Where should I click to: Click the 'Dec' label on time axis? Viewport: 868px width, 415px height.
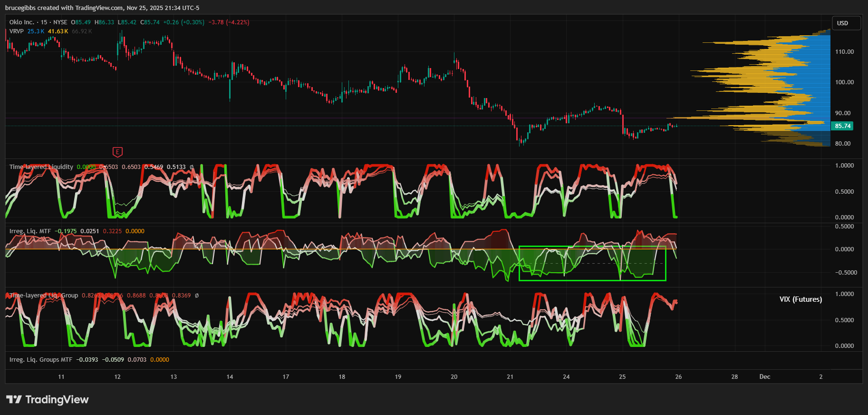pyautogui.click(x=764, y=377)
